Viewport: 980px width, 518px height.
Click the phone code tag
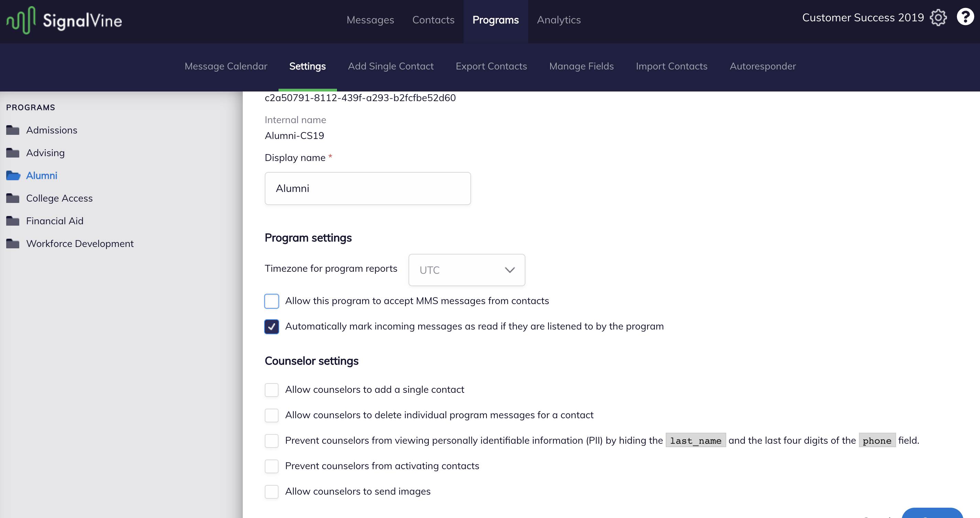click(x=877, y=440)
